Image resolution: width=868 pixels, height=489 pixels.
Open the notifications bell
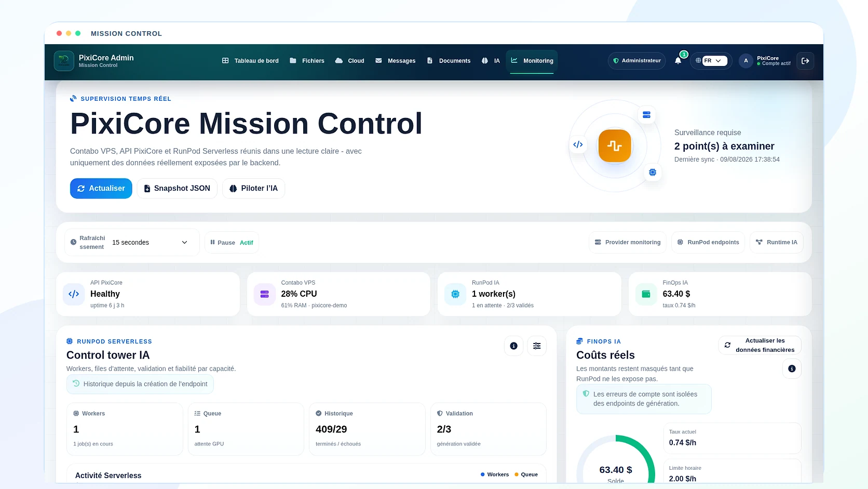click(678, 61)
